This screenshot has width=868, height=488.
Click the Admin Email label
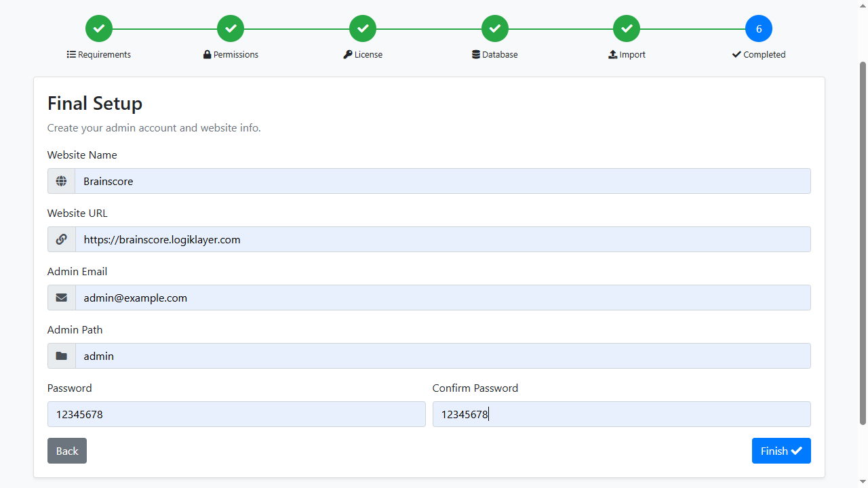77,272
